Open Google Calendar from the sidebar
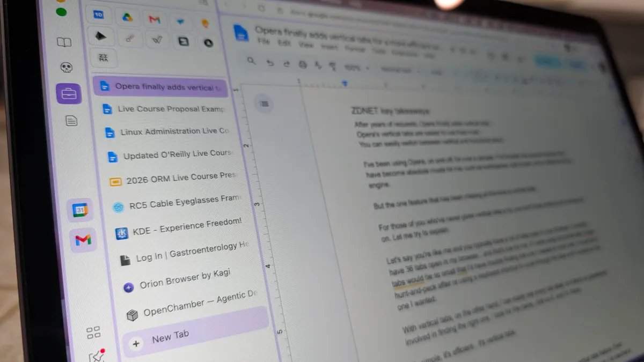644x362 pixels. pos(80,210)
